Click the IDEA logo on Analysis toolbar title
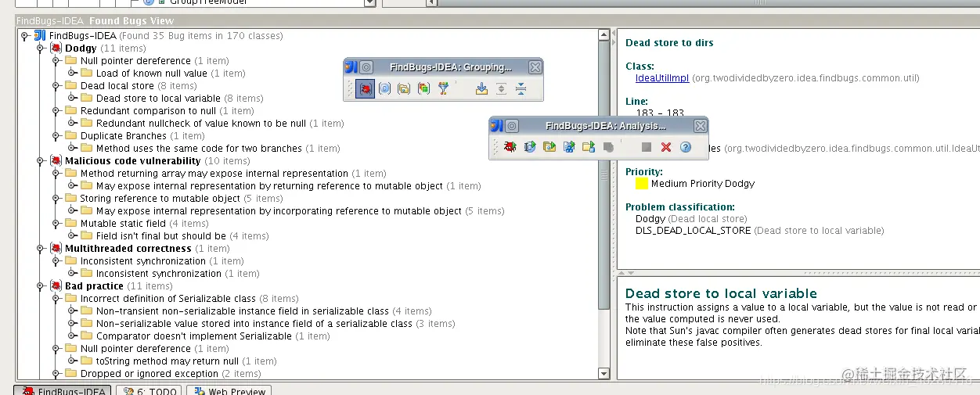Viewport: 980px width, 395px height. pyautogui.click(x=498, y=125)
